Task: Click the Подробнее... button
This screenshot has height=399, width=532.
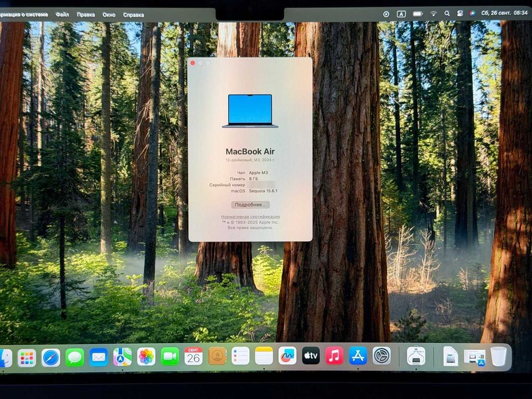Action: (250, 205)
